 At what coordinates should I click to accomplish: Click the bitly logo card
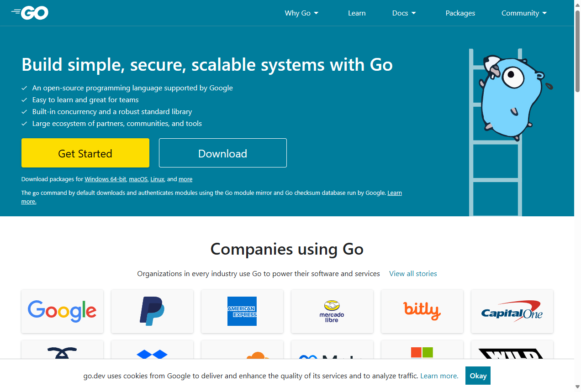click(422, 311)
